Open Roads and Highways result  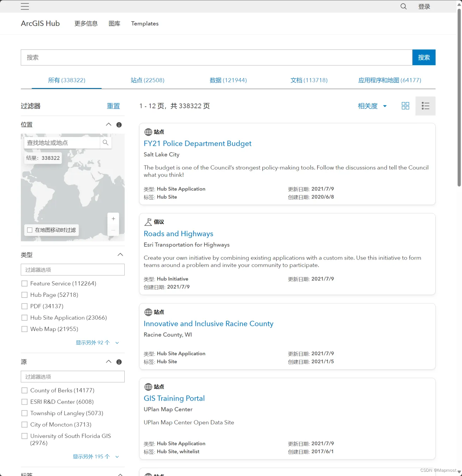179,233
